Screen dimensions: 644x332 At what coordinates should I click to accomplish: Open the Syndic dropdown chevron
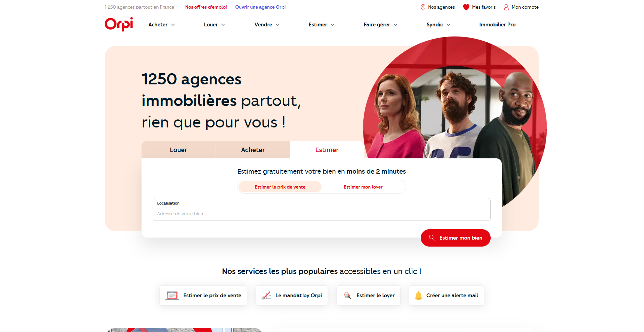(x=448, y=25)
